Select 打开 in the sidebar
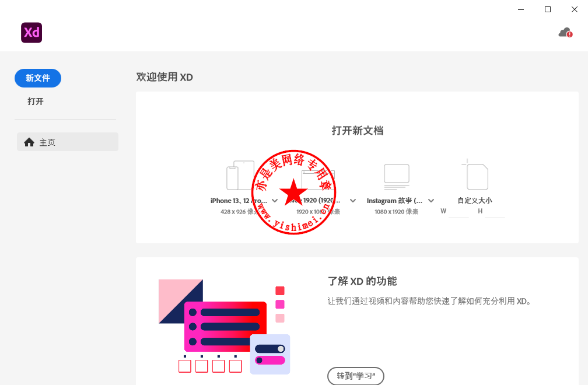This screenshot has height=385, width=588. [x=36, y=101]
